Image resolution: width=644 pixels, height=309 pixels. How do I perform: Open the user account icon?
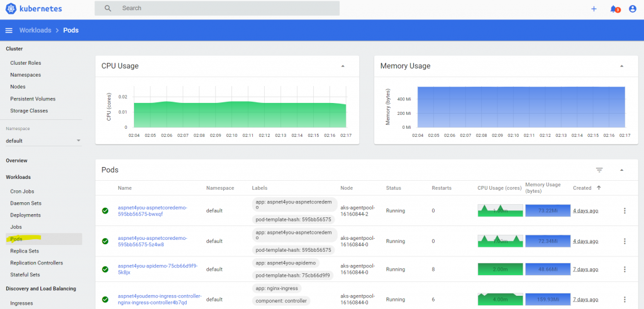coord(633,9)
